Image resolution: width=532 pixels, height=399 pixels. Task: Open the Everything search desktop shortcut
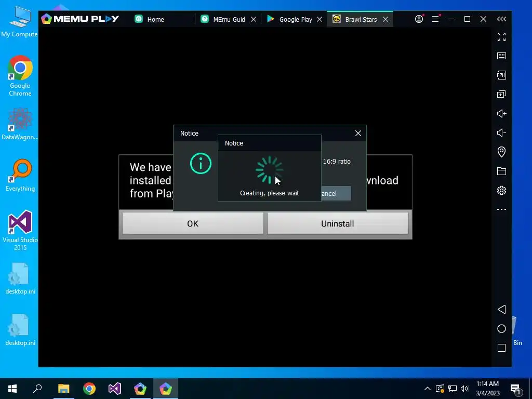coord(20,175)
